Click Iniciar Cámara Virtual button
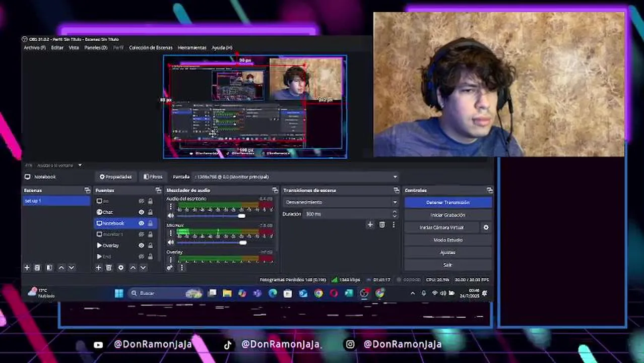Image resolution: width=644 pixels, height=363 pixels. [442, 227]
